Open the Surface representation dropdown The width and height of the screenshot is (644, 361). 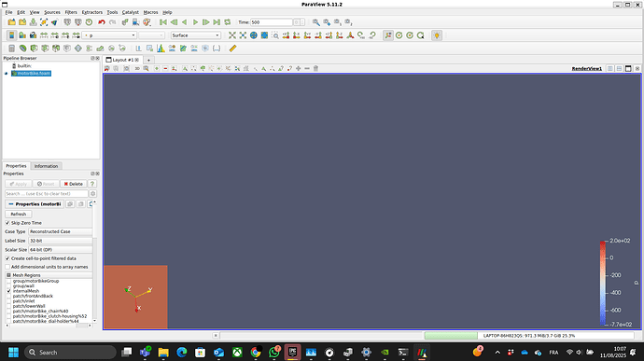click(195, 35)
